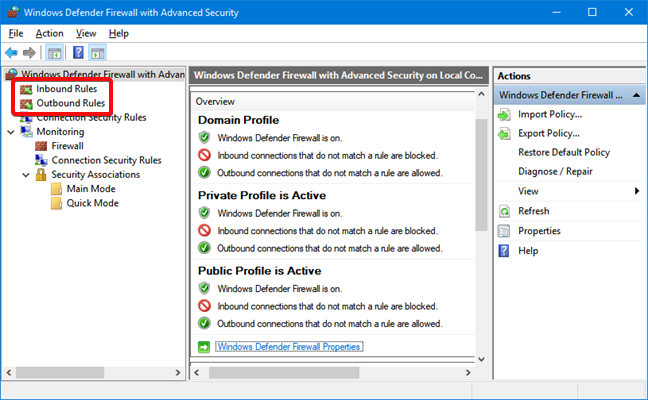Click the Forward arrow in the toolbar

(x=29, y=53)
